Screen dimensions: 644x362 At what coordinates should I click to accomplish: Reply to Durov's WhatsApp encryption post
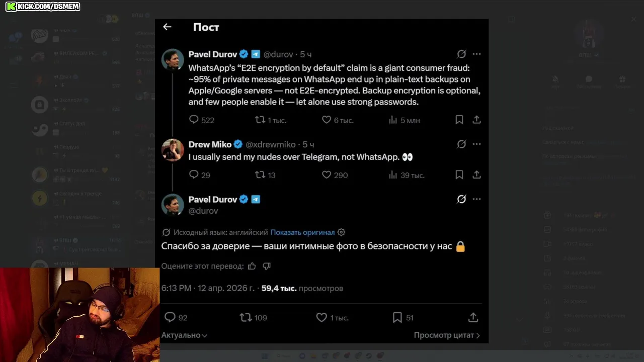tap(194, 120)
